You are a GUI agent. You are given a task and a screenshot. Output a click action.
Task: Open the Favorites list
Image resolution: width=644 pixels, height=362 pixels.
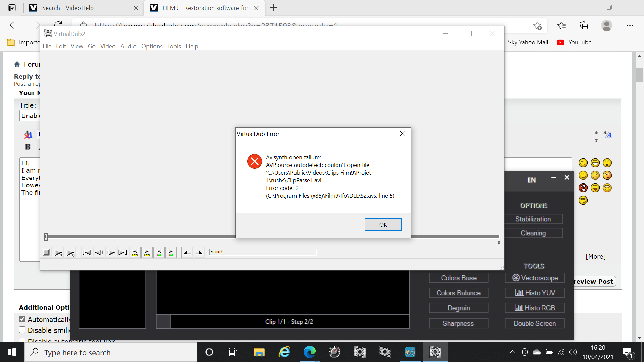pyautogui.click(x=561, y=25)
